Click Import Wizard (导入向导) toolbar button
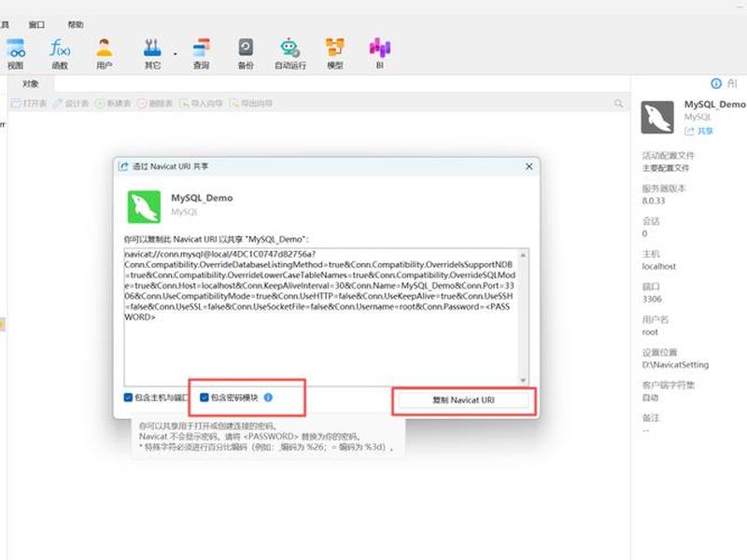The image size is (747, 560). click(x=201, y=104)
